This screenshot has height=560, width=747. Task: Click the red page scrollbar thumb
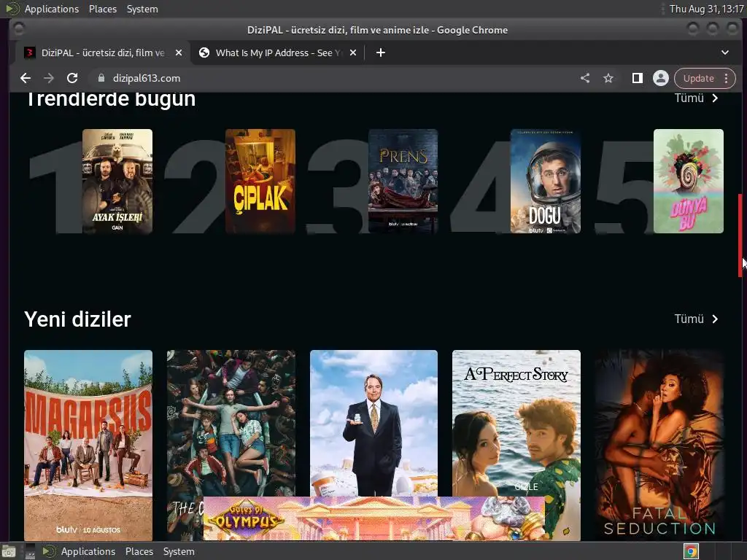(740, 236)
